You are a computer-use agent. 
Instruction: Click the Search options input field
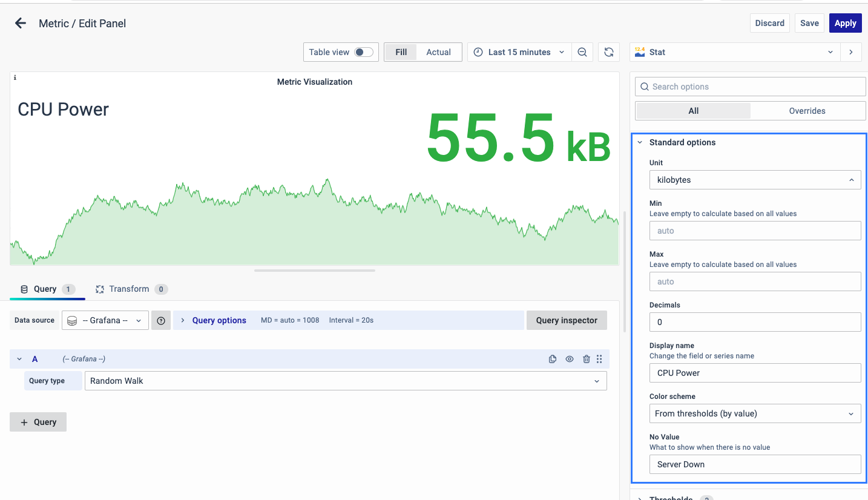click(751, 87)
